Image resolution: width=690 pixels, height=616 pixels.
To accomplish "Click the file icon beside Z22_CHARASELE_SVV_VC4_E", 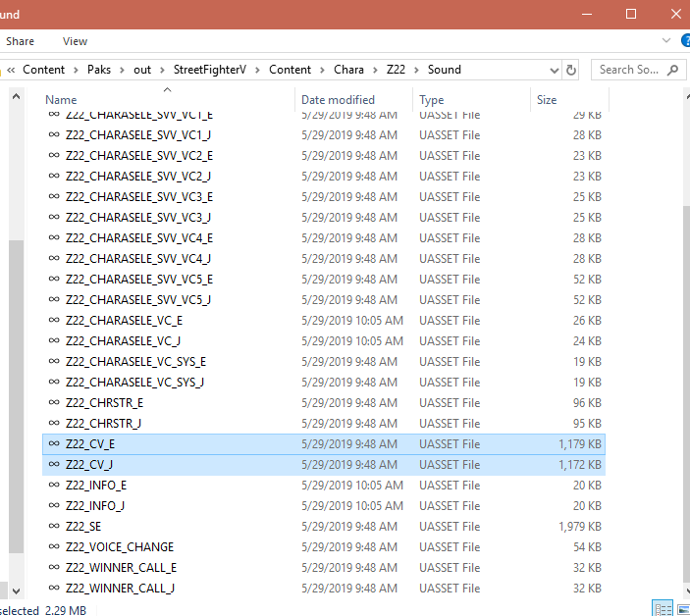I will 54,237.
